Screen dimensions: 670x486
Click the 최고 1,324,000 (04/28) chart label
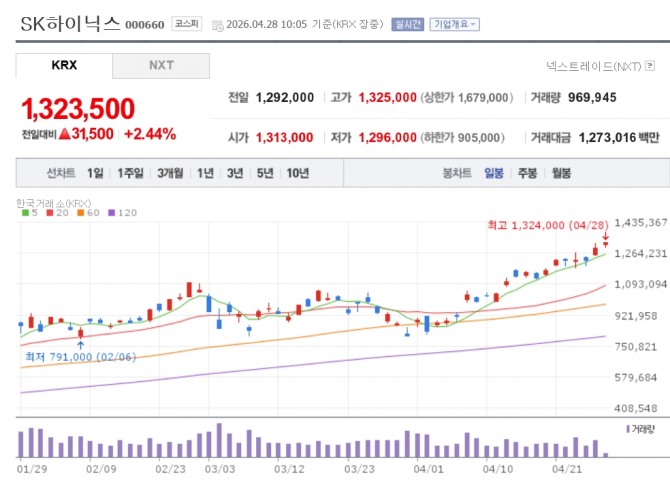(548, 225)
